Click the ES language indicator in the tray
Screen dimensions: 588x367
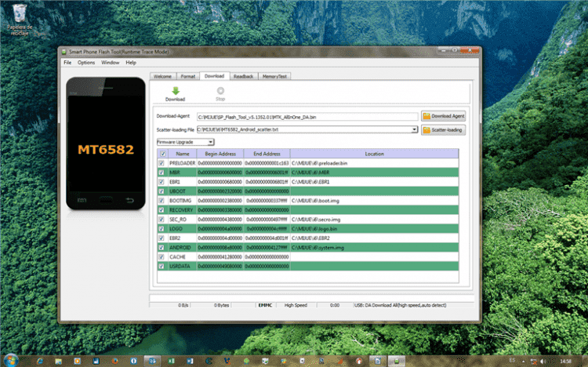[512, 360]
